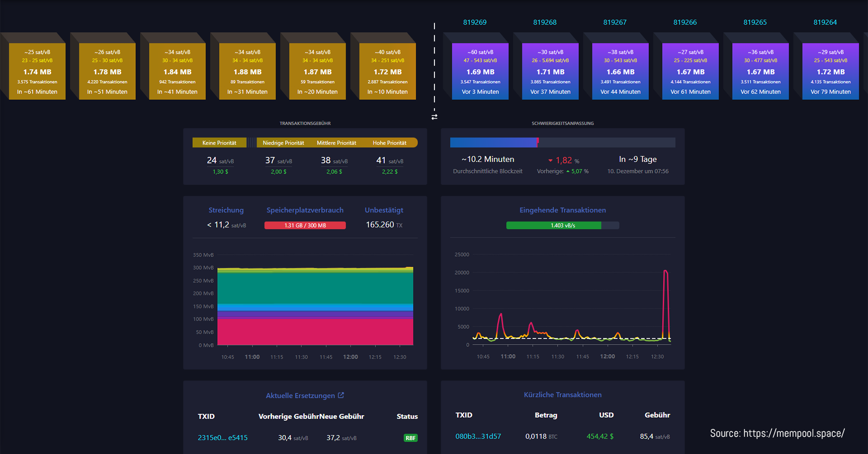Select the Hohe Priorität fee label
Viewport: 868px width, 454px height.
coord(390,143)
